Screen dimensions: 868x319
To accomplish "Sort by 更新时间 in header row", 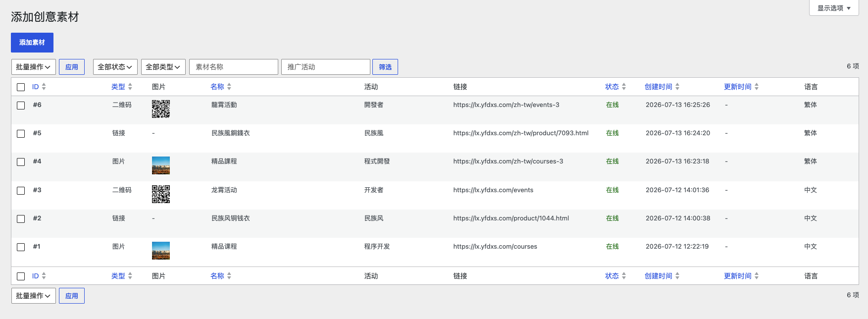I will (738, 87).
